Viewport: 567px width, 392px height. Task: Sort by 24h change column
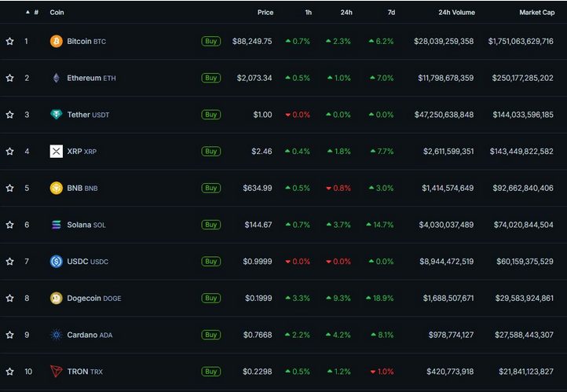click(x=346, y=13)
